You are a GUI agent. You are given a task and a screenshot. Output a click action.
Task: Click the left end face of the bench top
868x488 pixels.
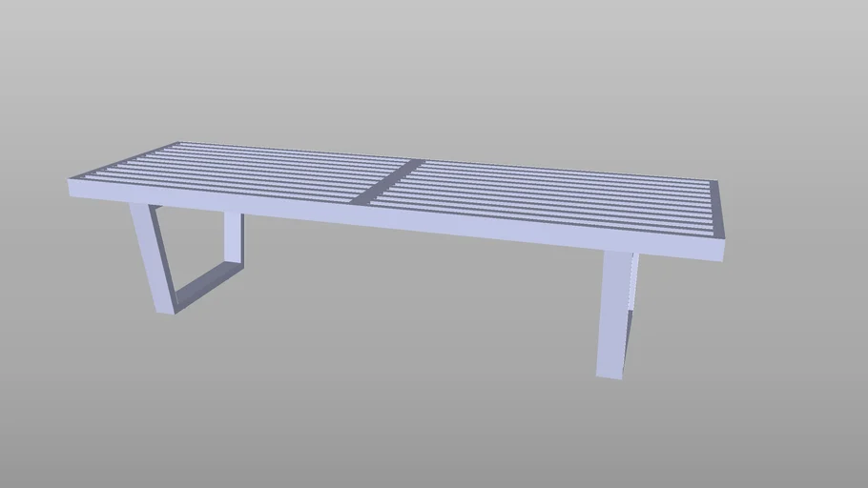coord(72,187)
